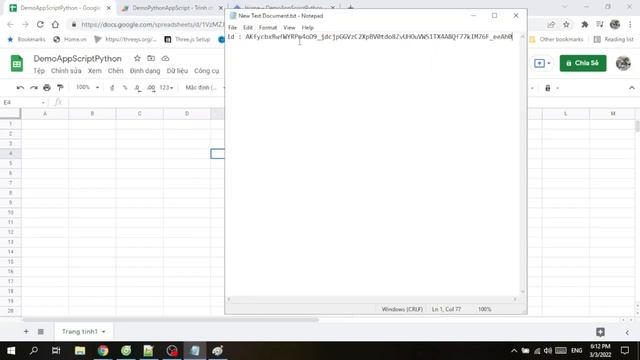This screenshot has width=640, height=360.
Task: Open Notepad View menu
Action: [x=289, y=27]
